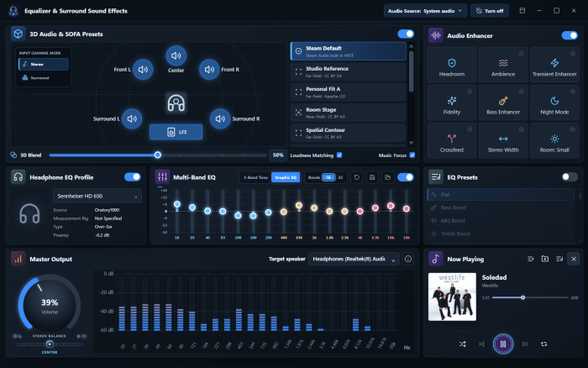Click the Front L speaker icon
Image resolution: width=588 pixels, height=368 pixels.
143,70
